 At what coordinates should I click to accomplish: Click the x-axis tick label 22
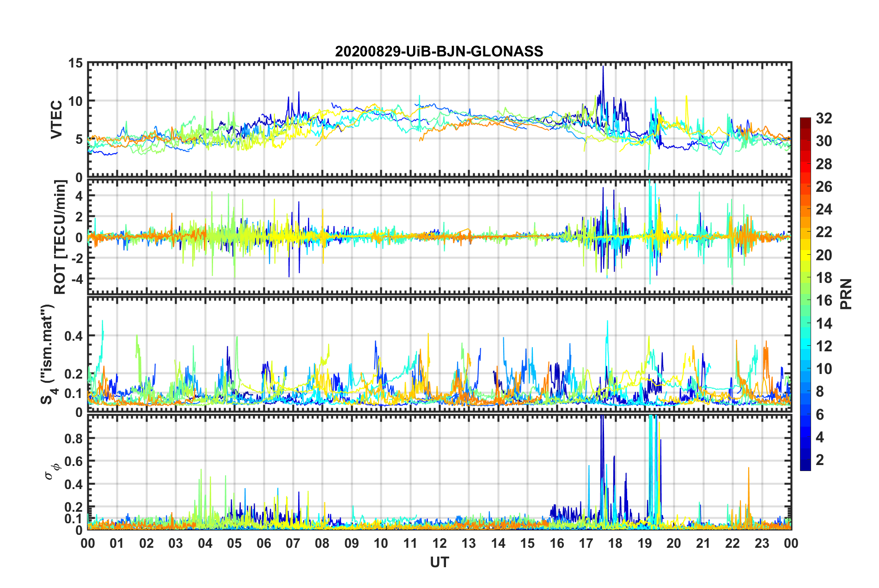732,544
